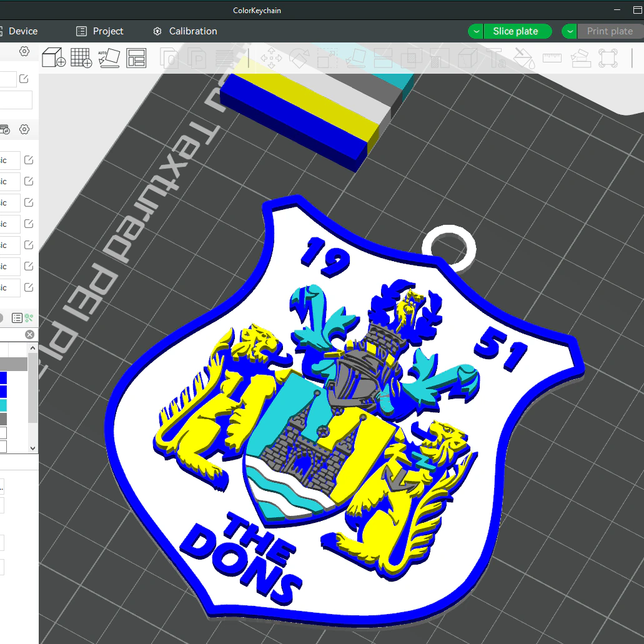The height and width of the screenshot is (644, 644).
Task: Click the edit icon beside top preset field
Action: (24, 79)
